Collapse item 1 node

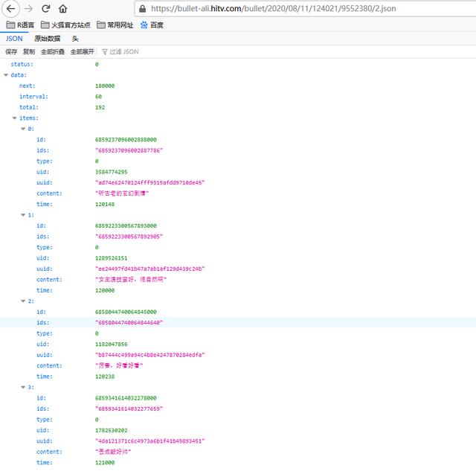pos(23,215)
